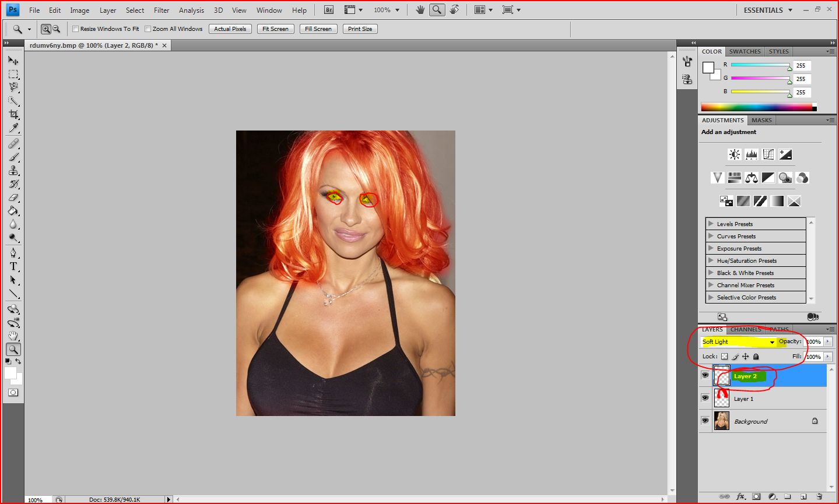
Task: Expand Hue/Saturation Presets
Action: 711,260
